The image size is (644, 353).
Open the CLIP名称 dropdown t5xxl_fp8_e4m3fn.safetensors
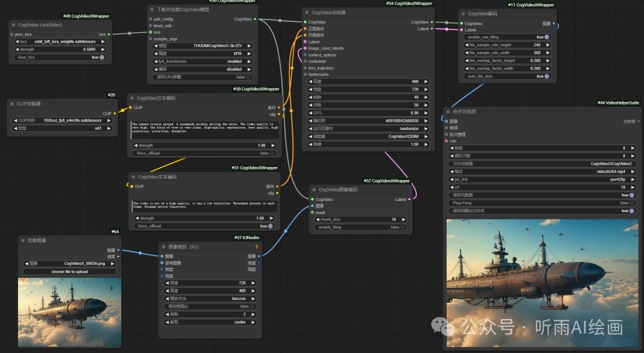(x=62, y=121)
